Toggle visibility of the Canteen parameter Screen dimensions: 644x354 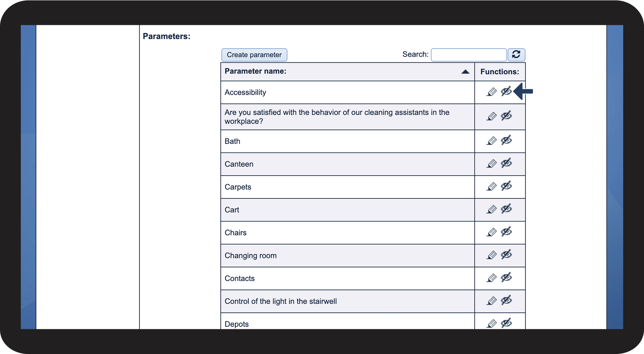(x=506, y=163)
